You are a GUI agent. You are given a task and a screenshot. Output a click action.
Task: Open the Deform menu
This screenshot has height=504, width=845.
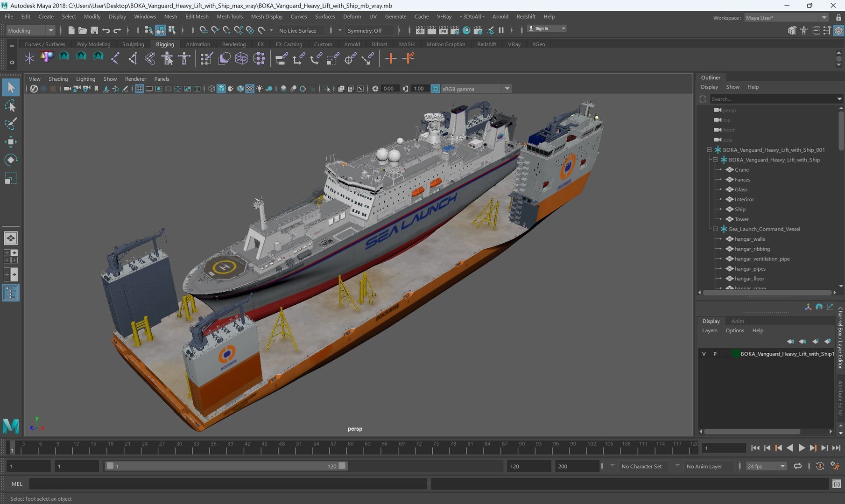click(x=352, y=16)
